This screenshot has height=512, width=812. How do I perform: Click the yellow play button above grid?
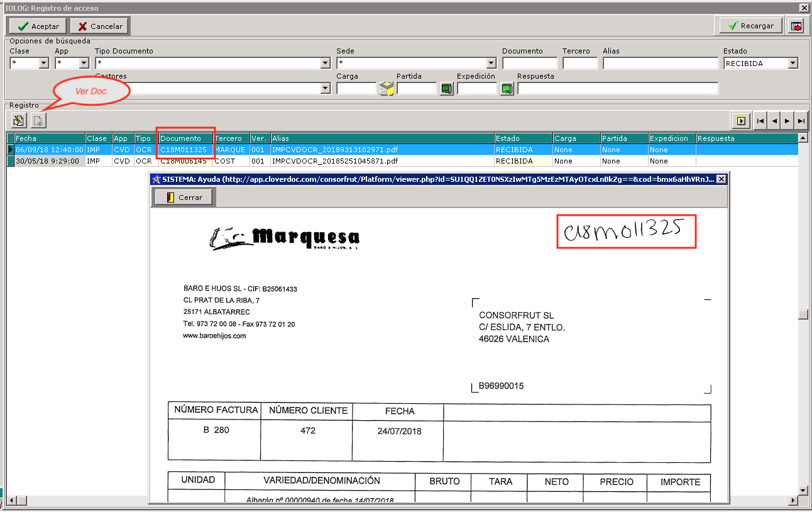coord(741,121)
